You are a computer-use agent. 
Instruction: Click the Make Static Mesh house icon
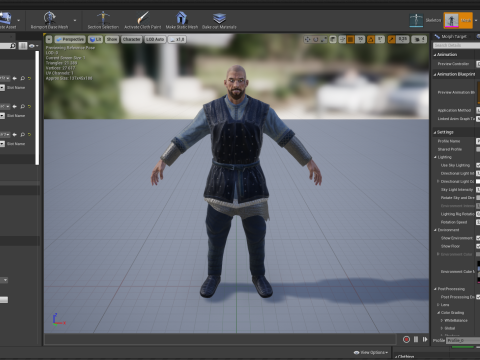pyautogui.click(x=182, y=18)
